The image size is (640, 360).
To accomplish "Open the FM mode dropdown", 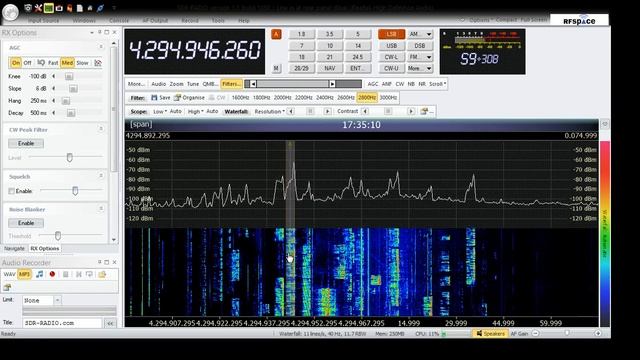I will 429,57.
